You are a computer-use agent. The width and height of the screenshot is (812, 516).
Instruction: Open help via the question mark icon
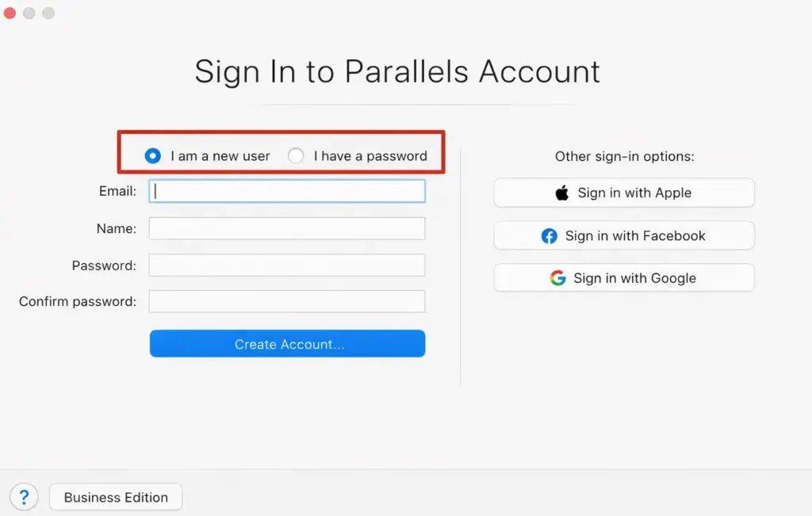point(24,496)
